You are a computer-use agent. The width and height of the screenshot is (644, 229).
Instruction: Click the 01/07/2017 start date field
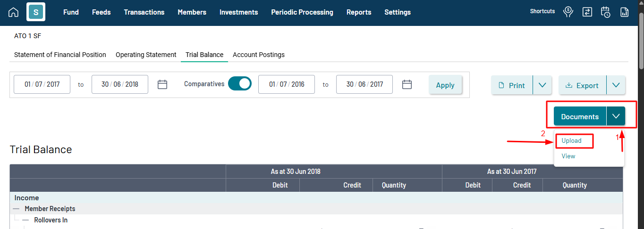coord(42,84)
